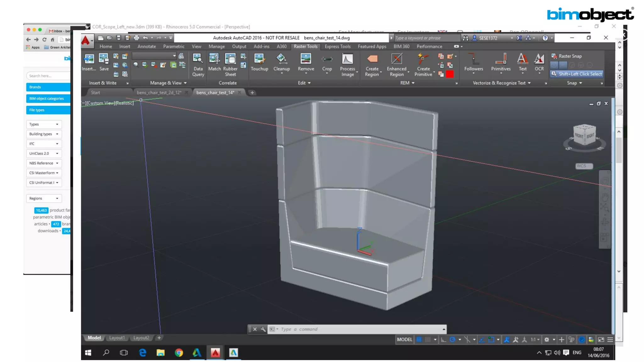Switch to the Express Tools ribbon tab
Screen dimensions: 644x362
click(337, 46)
